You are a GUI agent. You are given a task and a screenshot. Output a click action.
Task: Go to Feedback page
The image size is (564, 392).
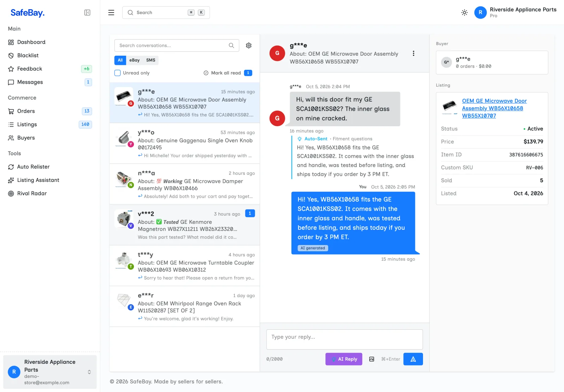(x=50, y=69)
